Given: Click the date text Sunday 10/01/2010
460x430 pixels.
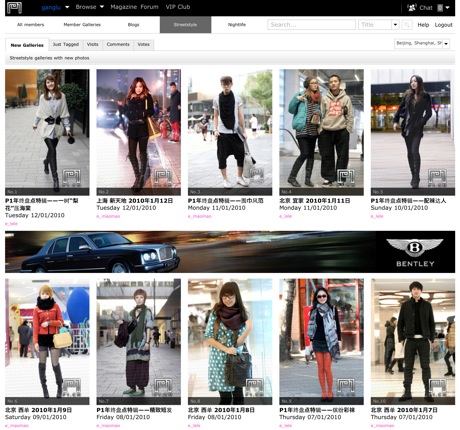Looking at the screenshot, I should [x=399, y=208].
